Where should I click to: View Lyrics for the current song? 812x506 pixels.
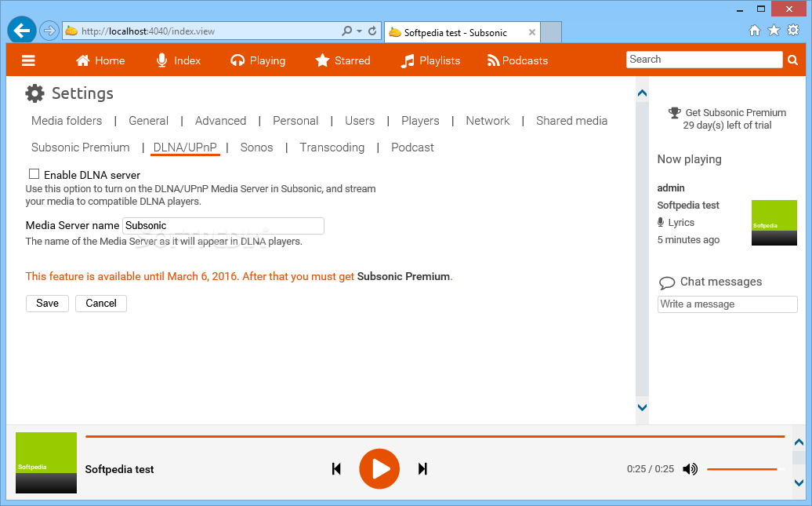coord(681,223)
